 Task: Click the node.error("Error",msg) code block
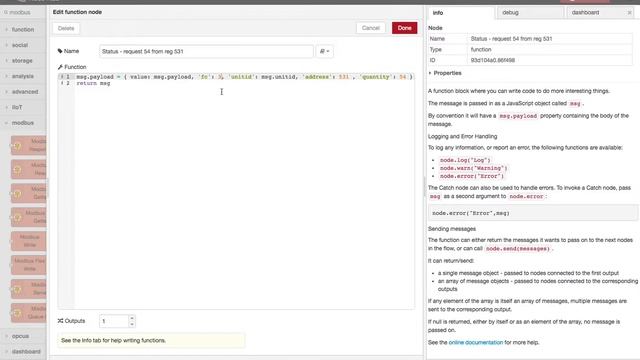[533, 213]
